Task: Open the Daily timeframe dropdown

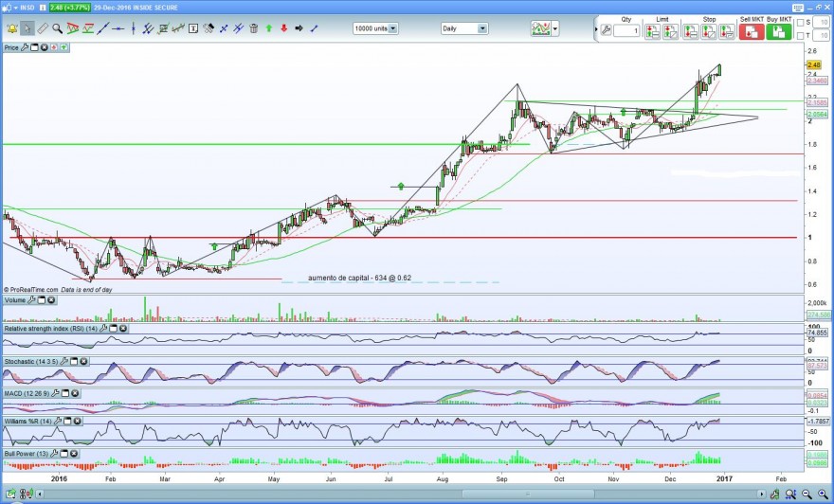Action: (x=464, y=28)
